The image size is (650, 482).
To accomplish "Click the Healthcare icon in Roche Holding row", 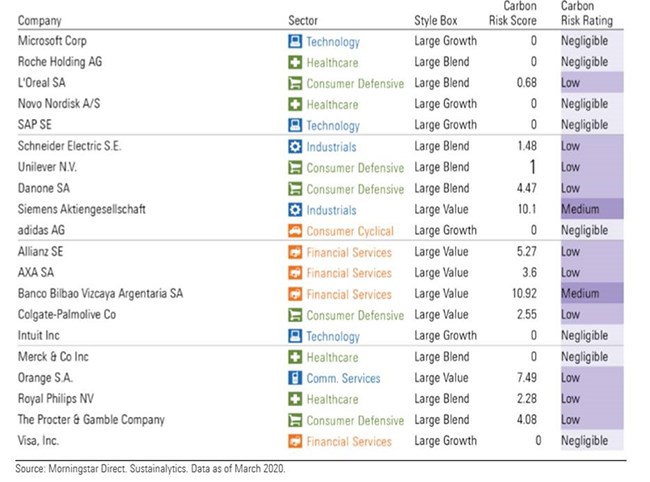I will (294, 63).
